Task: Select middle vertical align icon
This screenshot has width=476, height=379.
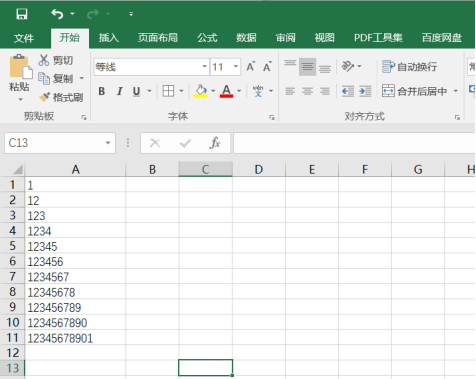Action: (x=307, y=67)
